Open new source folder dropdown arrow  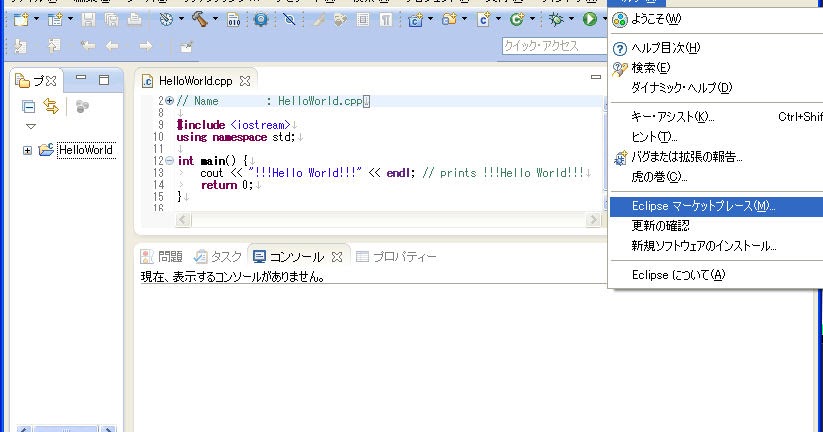(x=465, y=20)
